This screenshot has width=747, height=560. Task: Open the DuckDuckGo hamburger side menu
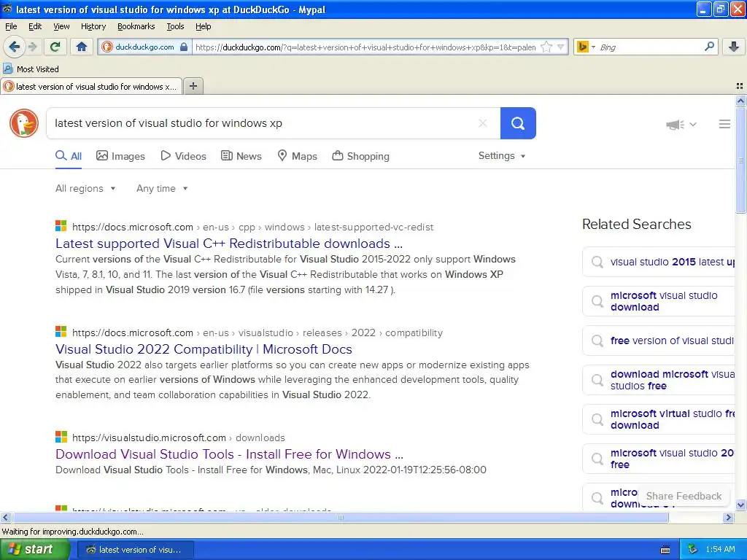[724, 124]
